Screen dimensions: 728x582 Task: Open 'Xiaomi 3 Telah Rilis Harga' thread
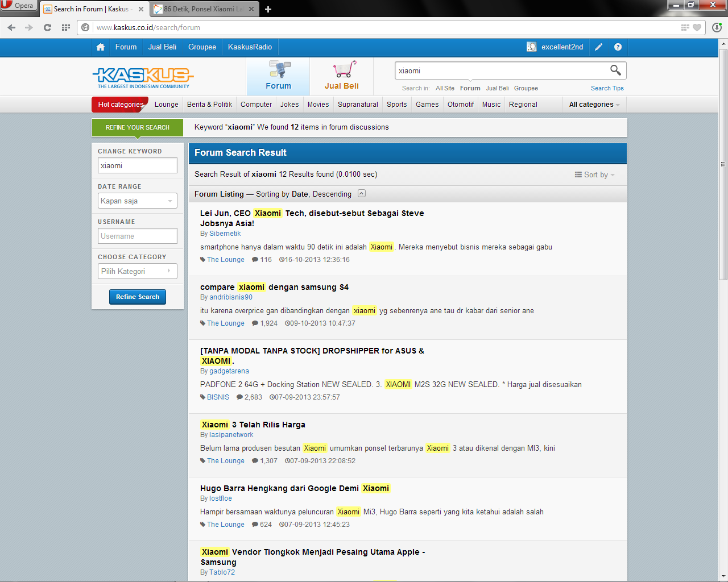coord(253,425)
